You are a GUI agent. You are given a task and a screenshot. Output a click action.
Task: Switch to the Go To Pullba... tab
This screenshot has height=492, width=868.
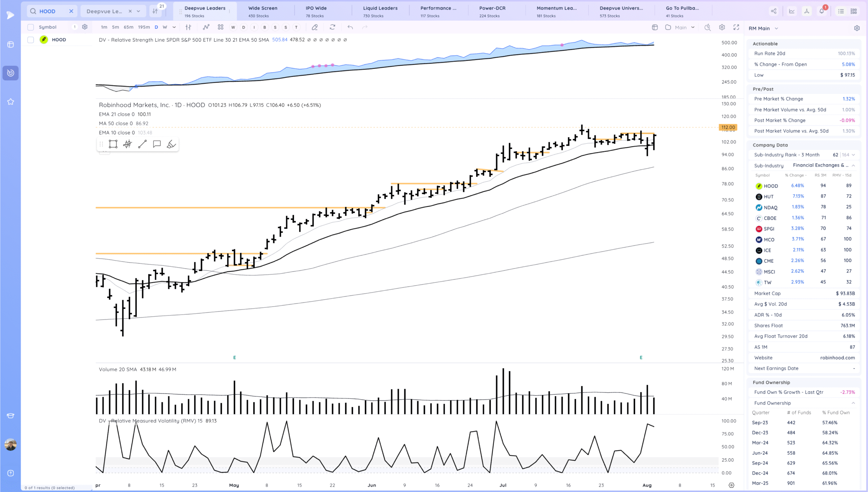(x=682, y=12)
